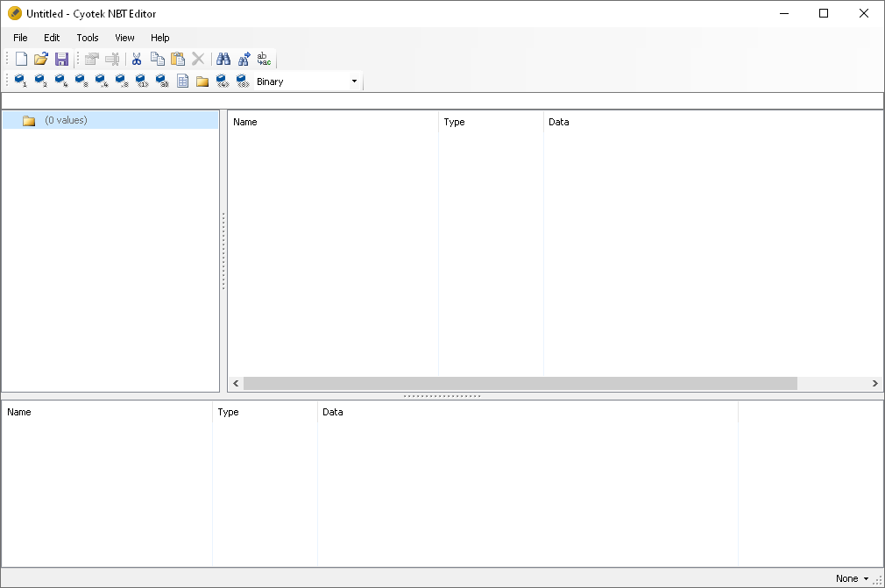Click the path field below the toolbars

coord(442,101)
